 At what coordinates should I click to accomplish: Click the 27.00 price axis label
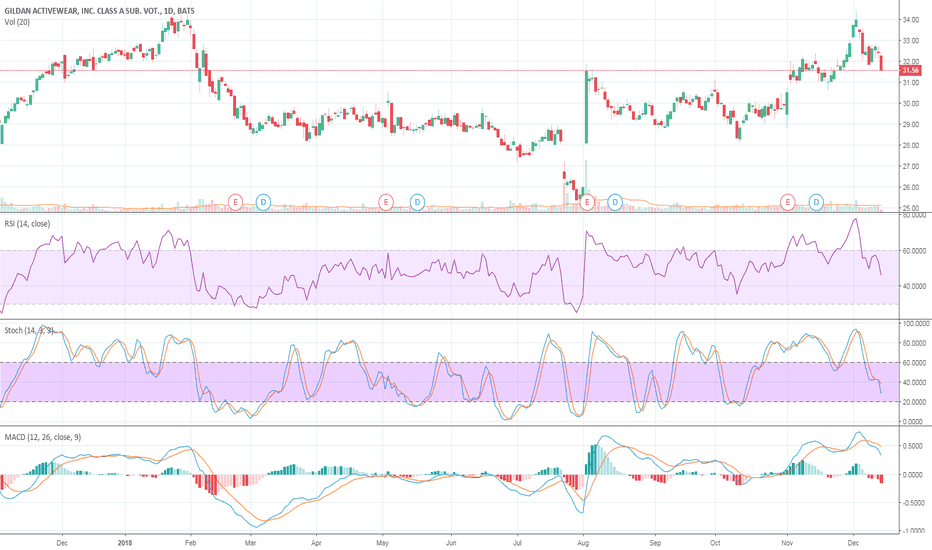click(x=911, y=166)
